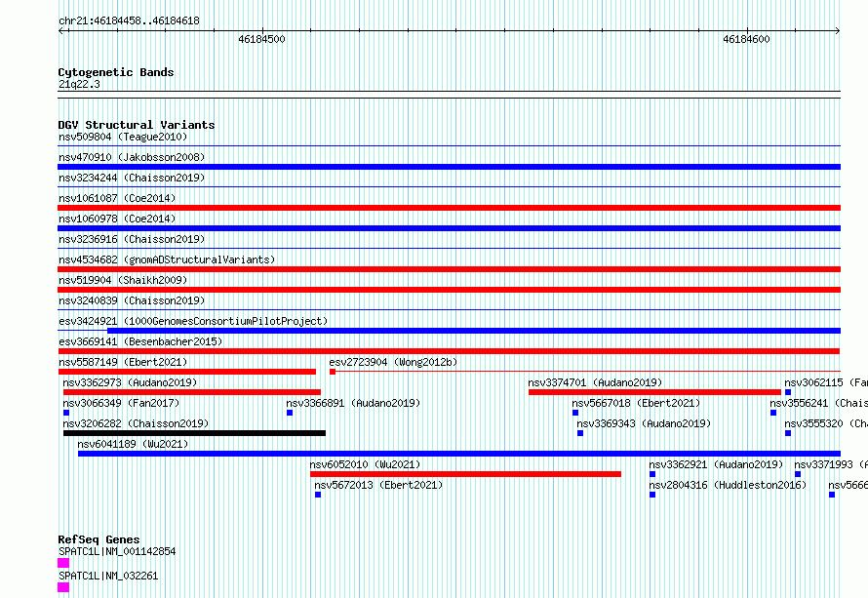Click the nsv509804 (Teague2010) variant label
The height and width of the screenshot is (598, 868).
tap(123, 137)
